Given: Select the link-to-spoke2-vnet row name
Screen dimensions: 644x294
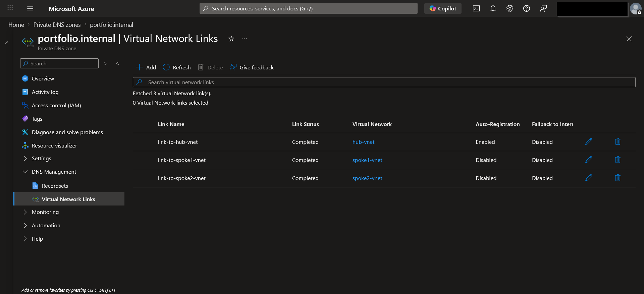Looking at the screenshot, I should pyautogui.click(x=182, y=178).
